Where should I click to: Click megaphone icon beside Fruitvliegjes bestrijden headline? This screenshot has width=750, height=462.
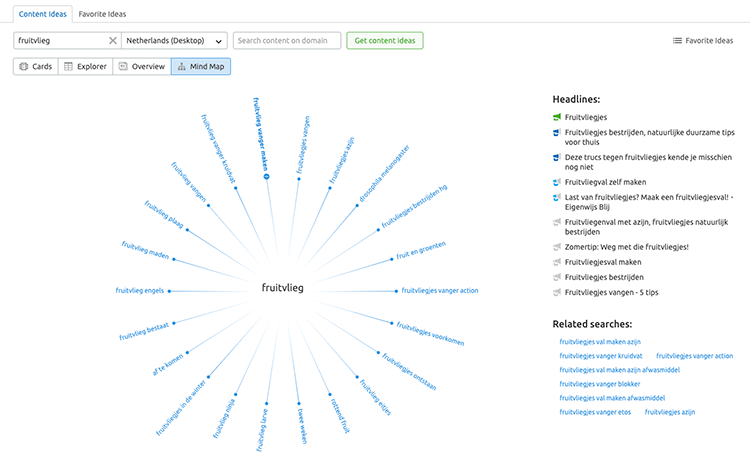click(557, 277)
